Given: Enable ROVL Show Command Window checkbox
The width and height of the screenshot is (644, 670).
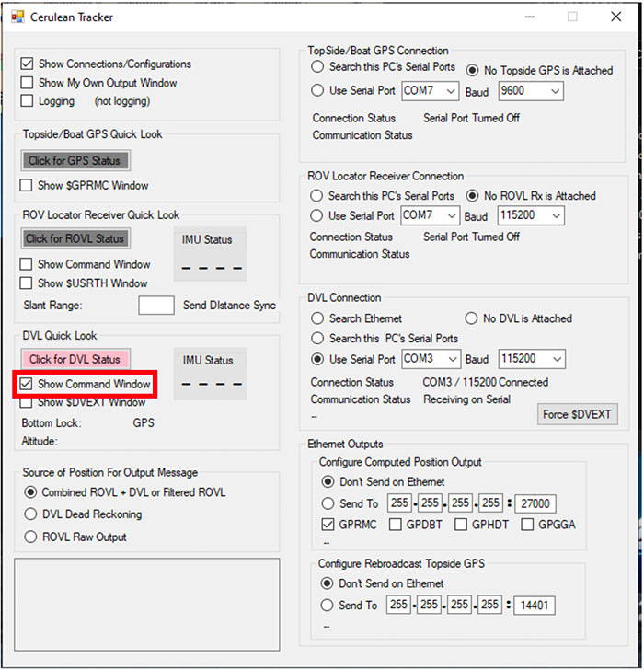Looking at the screenshot, I should click(x=26, y=264).
